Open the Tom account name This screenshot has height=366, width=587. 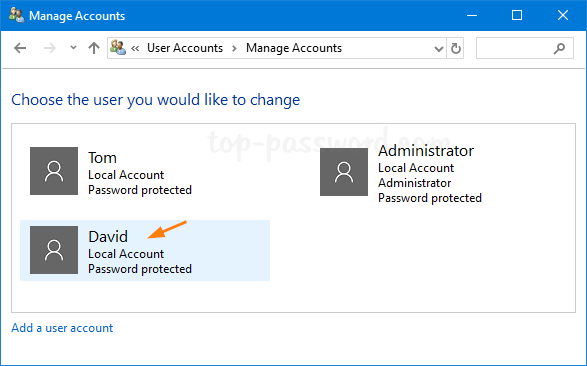click(102, 158)
